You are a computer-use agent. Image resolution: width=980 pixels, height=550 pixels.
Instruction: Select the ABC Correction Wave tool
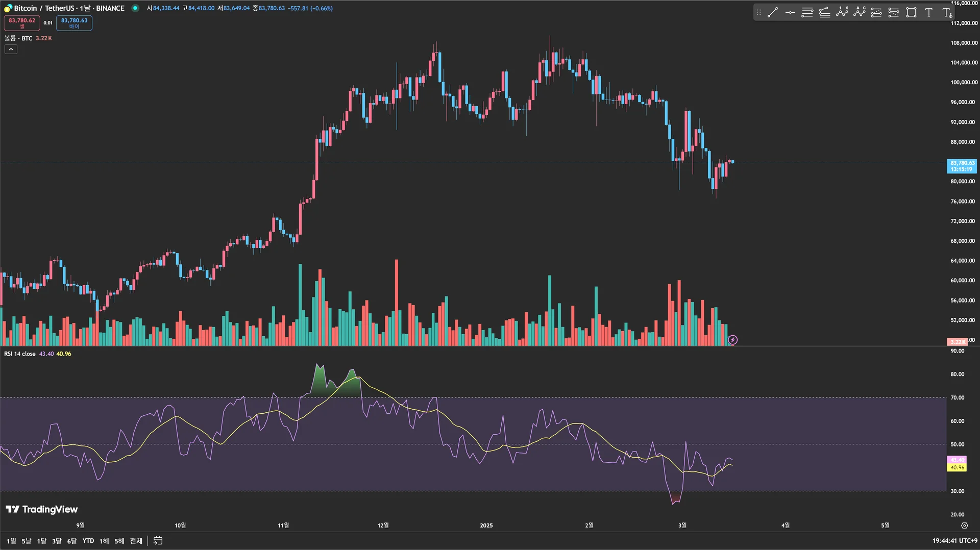(x=860, y=13)
